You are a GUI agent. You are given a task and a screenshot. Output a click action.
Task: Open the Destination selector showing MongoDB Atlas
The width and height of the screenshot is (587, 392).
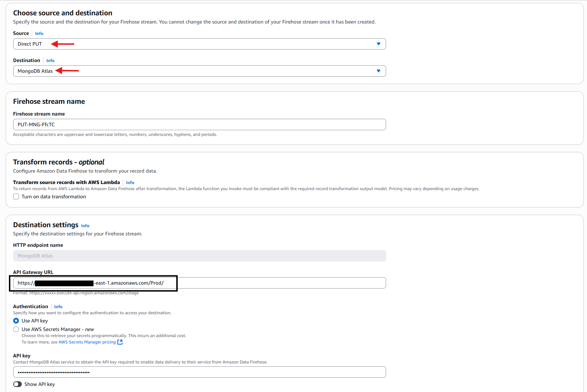pyautogui.click(x=199, y=71)
